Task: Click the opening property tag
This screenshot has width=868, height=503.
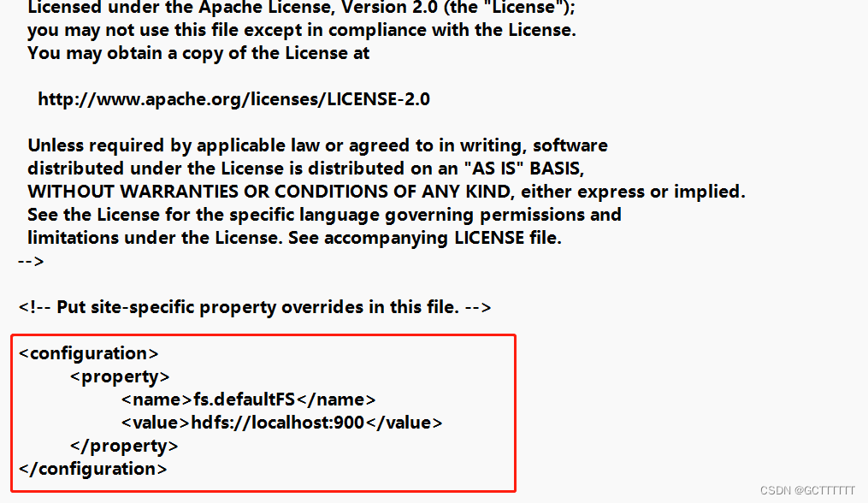Action: click(x=120, y=376)
